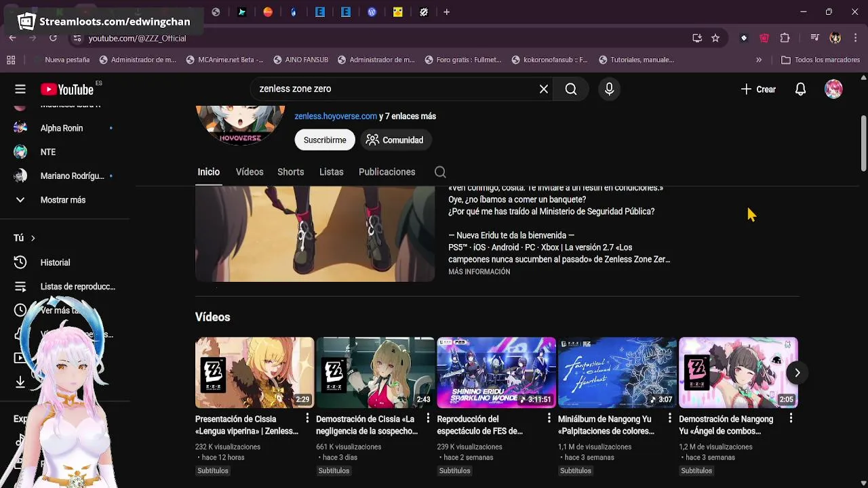The width and height of the screenshot is (868, 488).
Task: Open the media control icon in browser toolbar
Action: click(x=815, y=38)
